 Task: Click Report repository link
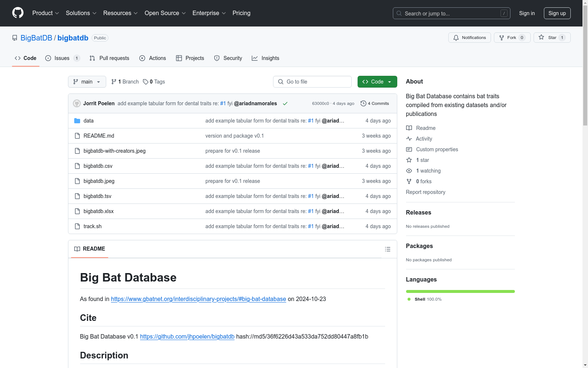click(426, 192)
